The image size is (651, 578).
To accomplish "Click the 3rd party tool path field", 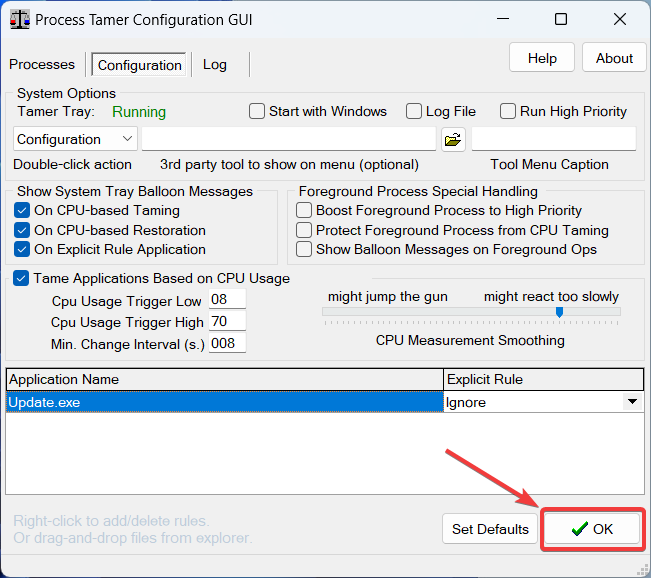I will (x=289, y=139).
